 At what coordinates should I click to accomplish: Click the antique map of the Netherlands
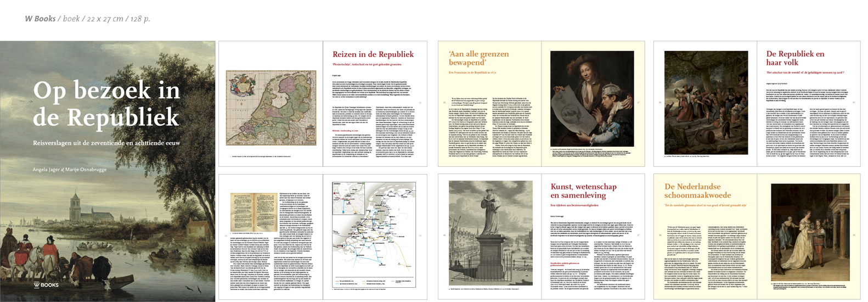pos(271,108)
